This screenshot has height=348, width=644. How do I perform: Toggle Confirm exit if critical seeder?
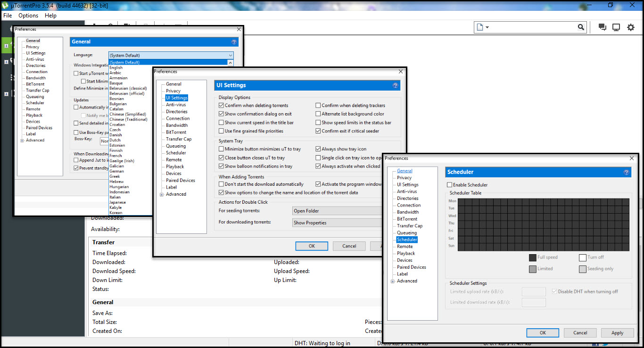[x=318, y=131]
